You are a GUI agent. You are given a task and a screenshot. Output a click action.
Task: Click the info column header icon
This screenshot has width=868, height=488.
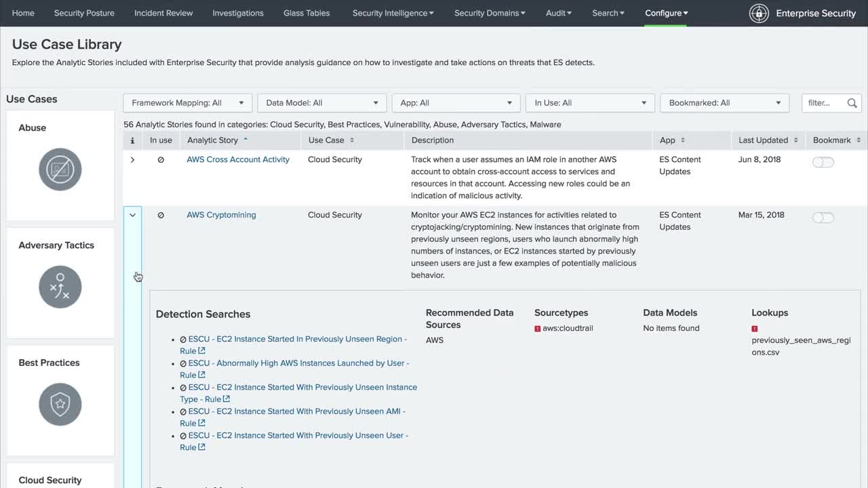coord(132,140)
